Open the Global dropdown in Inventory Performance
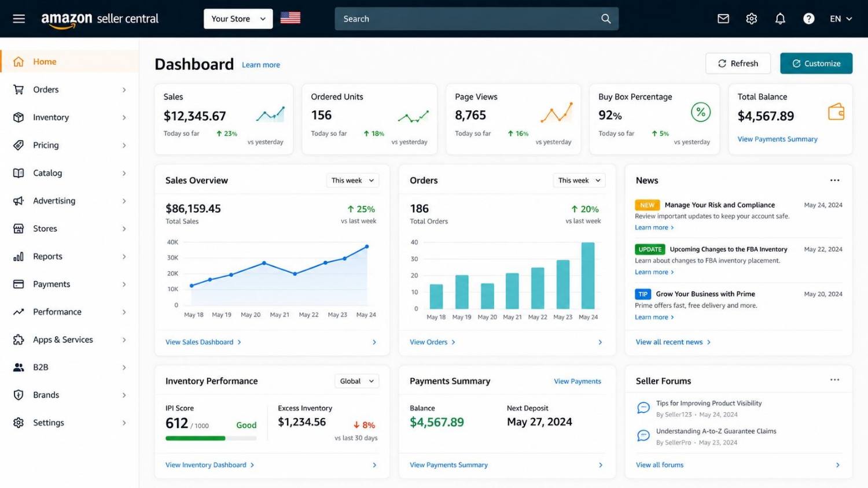Image resolution: width=868 pixels, height=488 pixels. [356, 381]
